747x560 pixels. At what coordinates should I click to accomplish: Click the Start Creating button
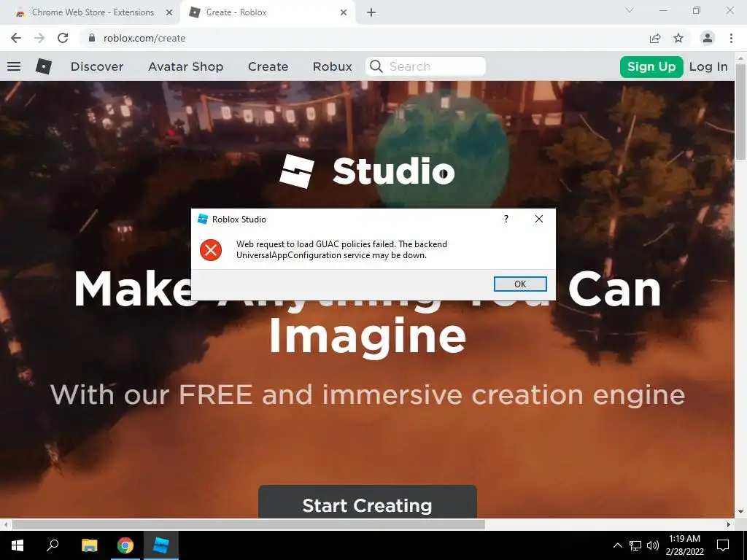coord(368,502)
